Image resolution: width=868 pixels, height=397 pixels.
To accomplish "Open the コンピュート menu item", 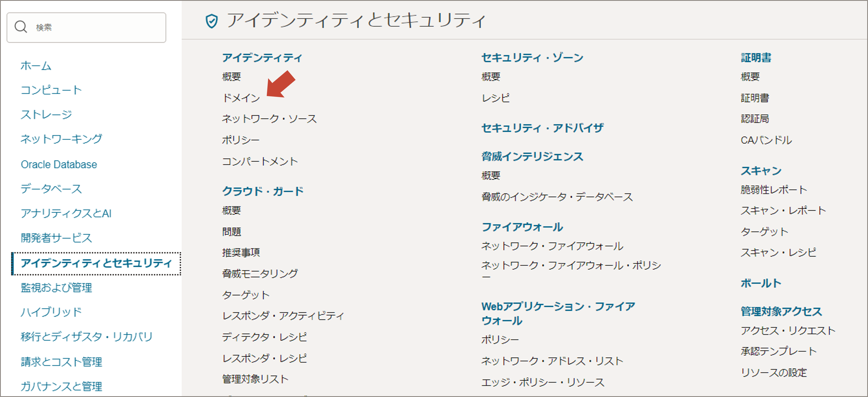I will click(x=51, y=90).
